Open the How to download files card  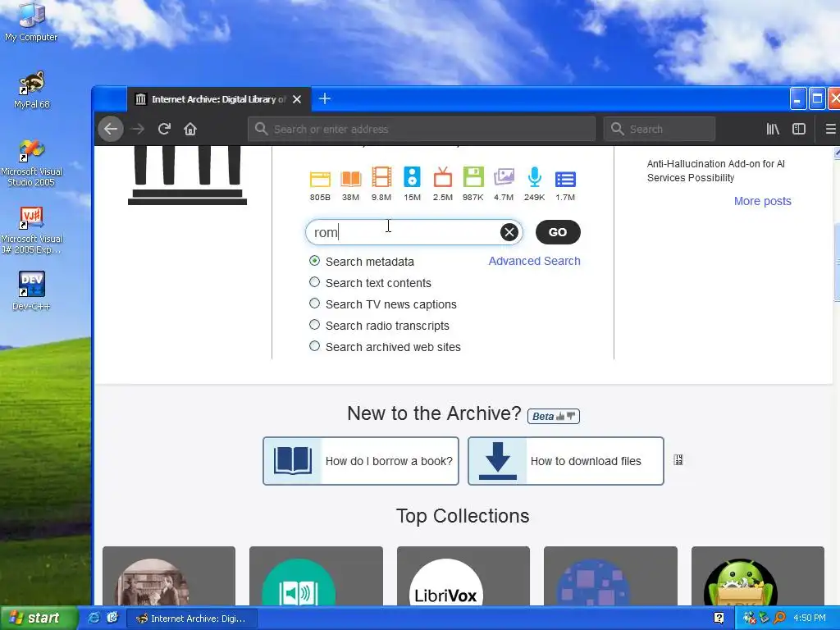566,461
